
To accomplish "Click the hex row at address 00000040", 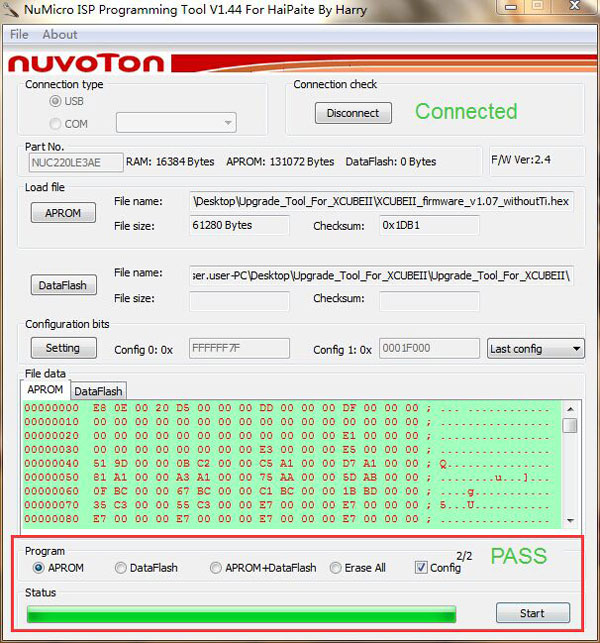I will coord(287,463).
